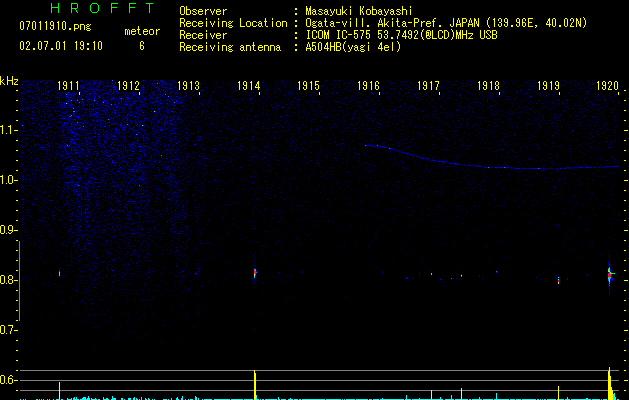Click the 1919 time axis label
Image resolution: width=629 pixels, height=400 pixels.
548,86
